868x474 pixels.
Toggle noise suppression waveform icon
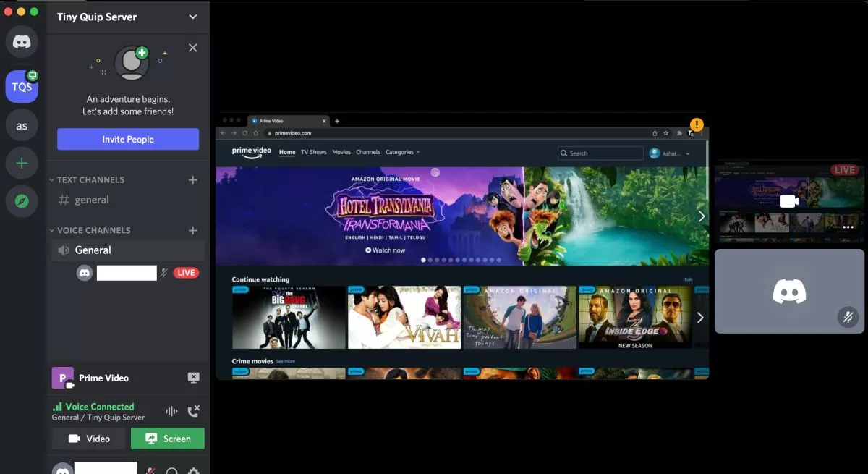tap(171, 411)
